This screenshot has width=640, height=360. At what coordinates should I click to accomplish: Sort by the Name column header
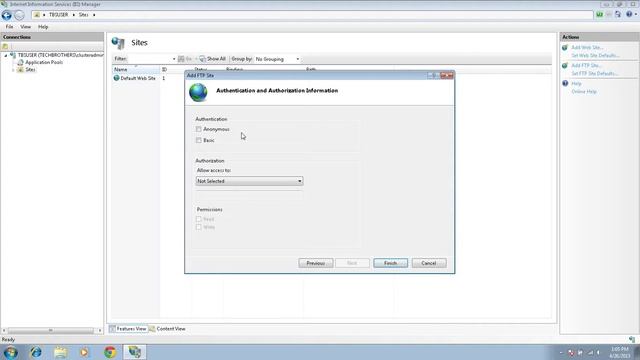(136, 69)
